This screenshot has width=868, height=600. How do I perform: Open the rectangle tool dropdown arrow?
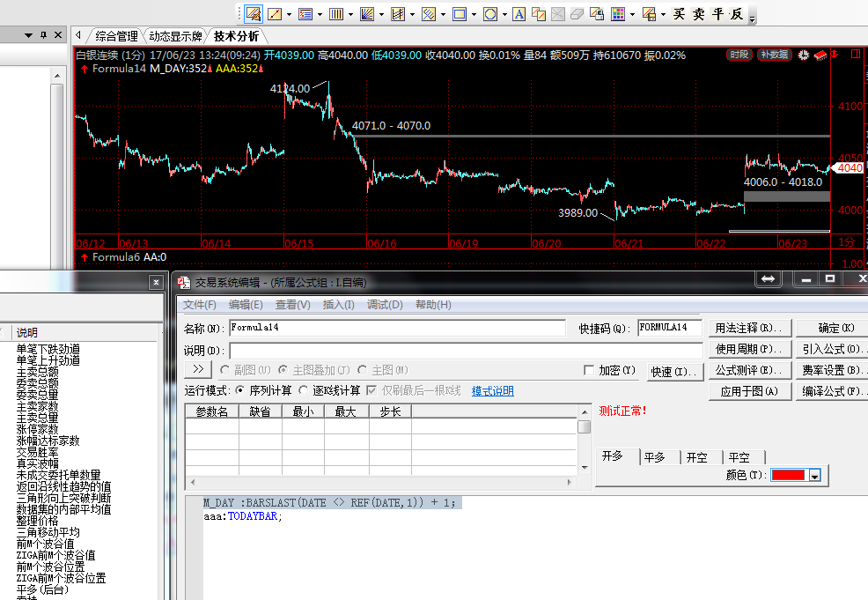pos(474,15)
